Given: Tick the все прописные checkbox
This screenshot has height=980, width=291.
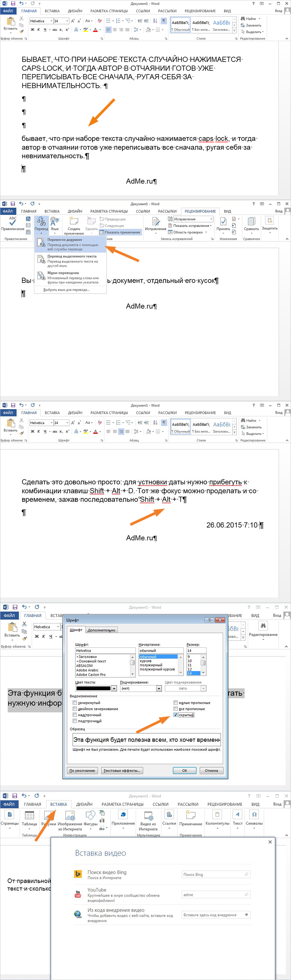Looking at the screenshot, I should coord(175,709).
